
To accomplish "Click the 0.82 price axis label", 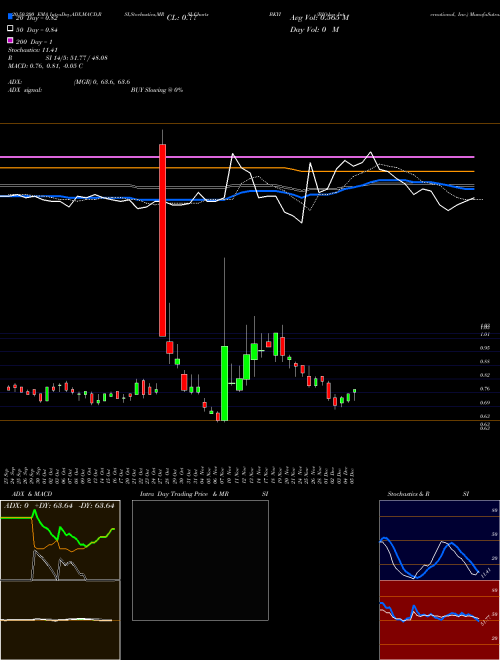I will pos(485,375).
